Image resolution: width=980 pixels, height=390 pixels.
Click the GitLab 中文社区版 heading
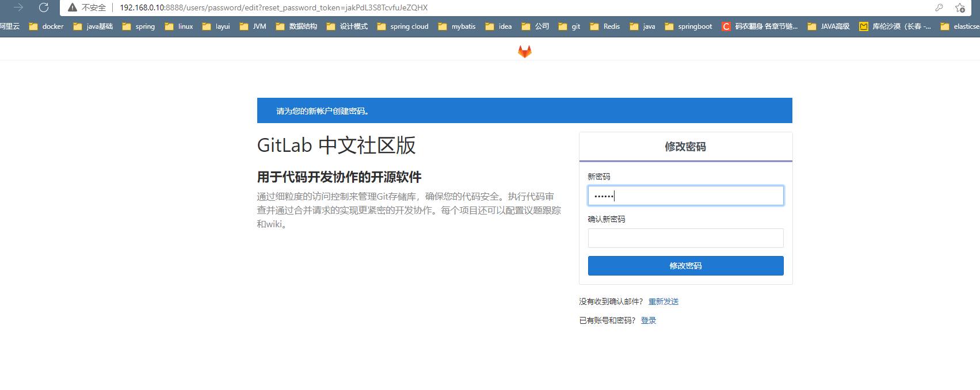[336, 146]
